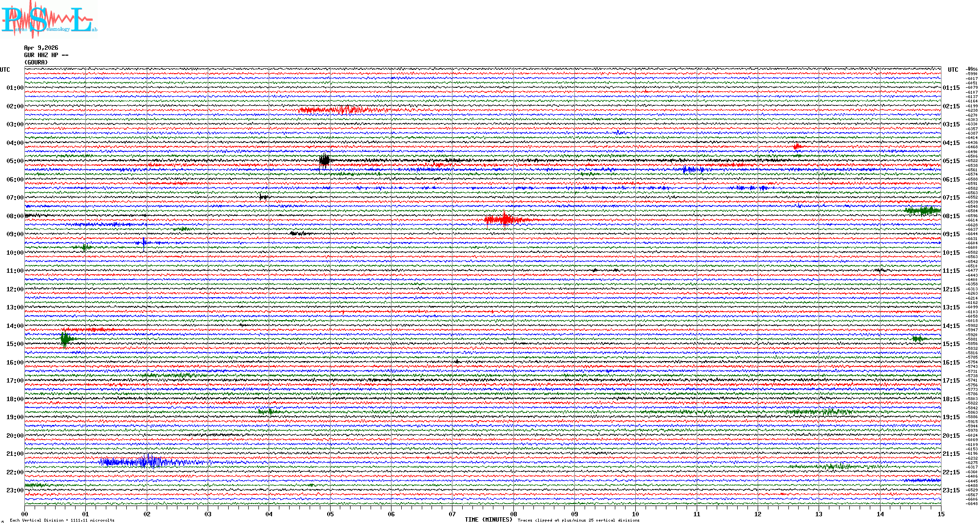
Task: Click the right 23:15 time label
Action: (x=951, y=490)
